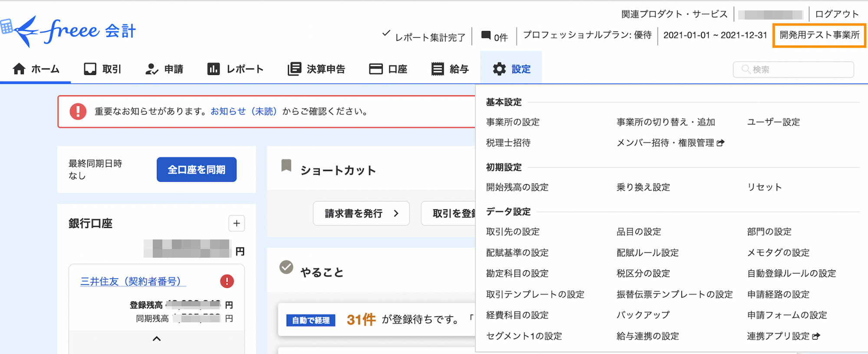Open the 三井住友（契約者番号） account link

[131, 282]
